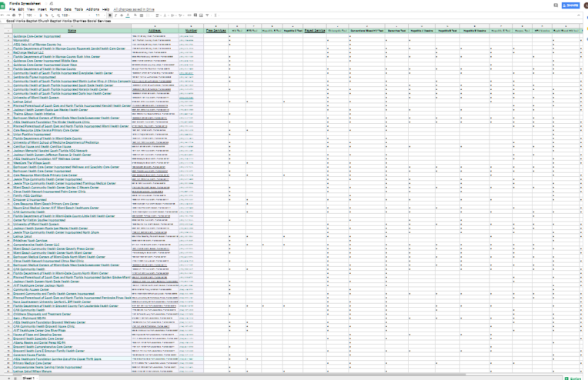588x380 pixels.
Task: Open the Edit menu
Action: [21, 9]
